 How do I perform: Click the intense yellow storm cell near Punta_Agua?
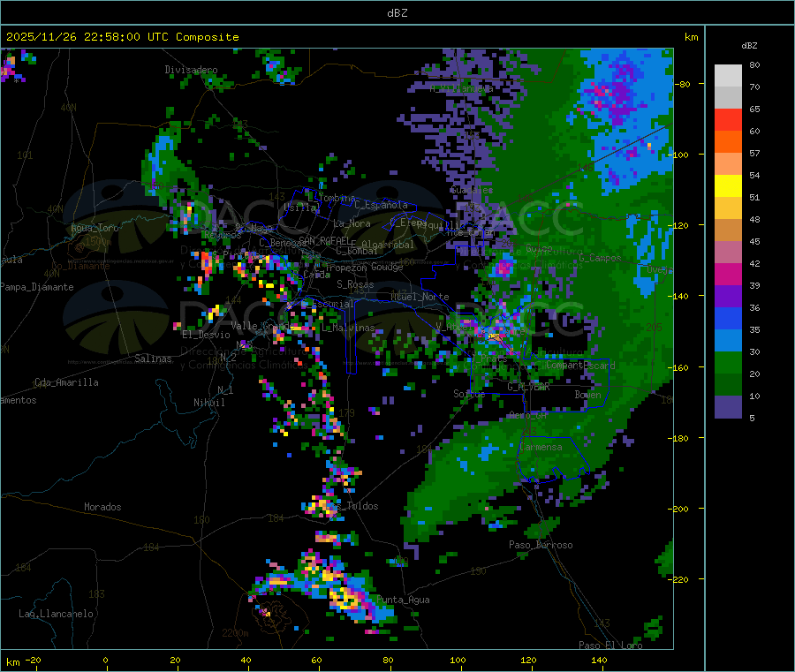pyautogui.click(x=347, y=600)
